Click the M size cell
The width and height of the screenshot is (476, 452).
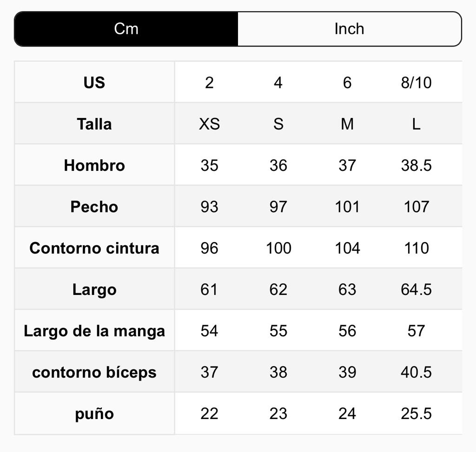[x=347, y=124]
